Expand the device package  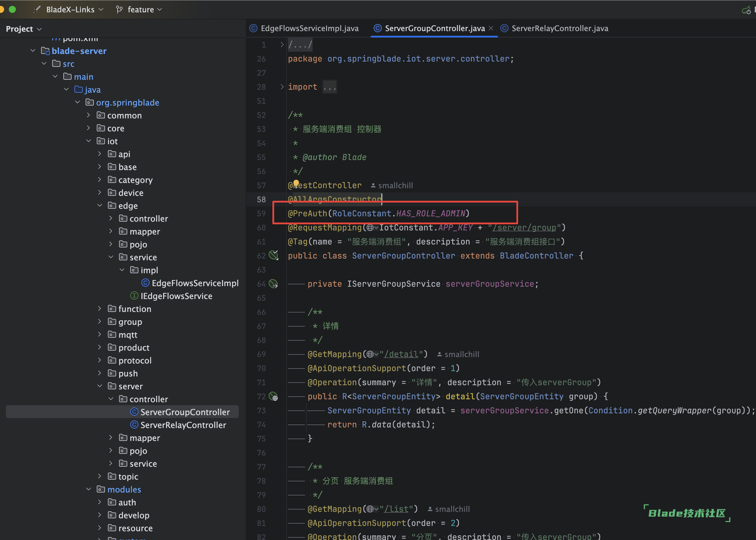tap(99, 193)
